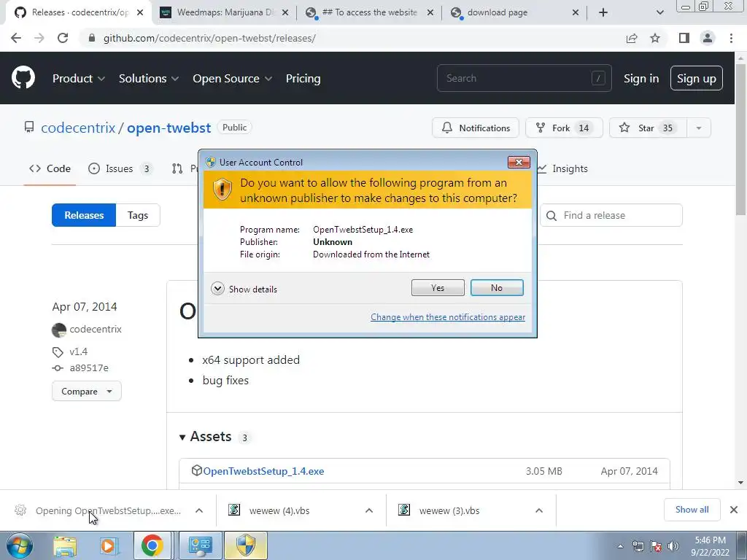Viewport: 747px width, 560px height.
Task: Click Show all downloads button
Action: click(692, 510)
